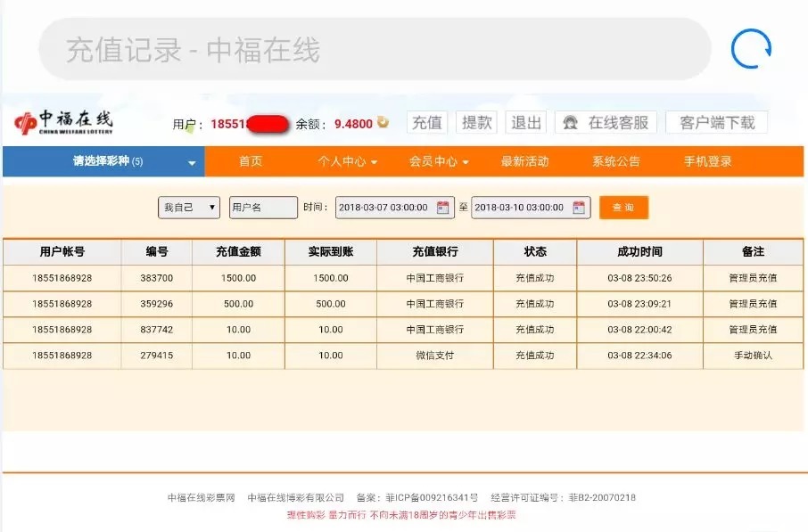This screenshot has width=808, height=532.
Task: Click the coin icon beside the balance
Action: [x=381, y=123]
